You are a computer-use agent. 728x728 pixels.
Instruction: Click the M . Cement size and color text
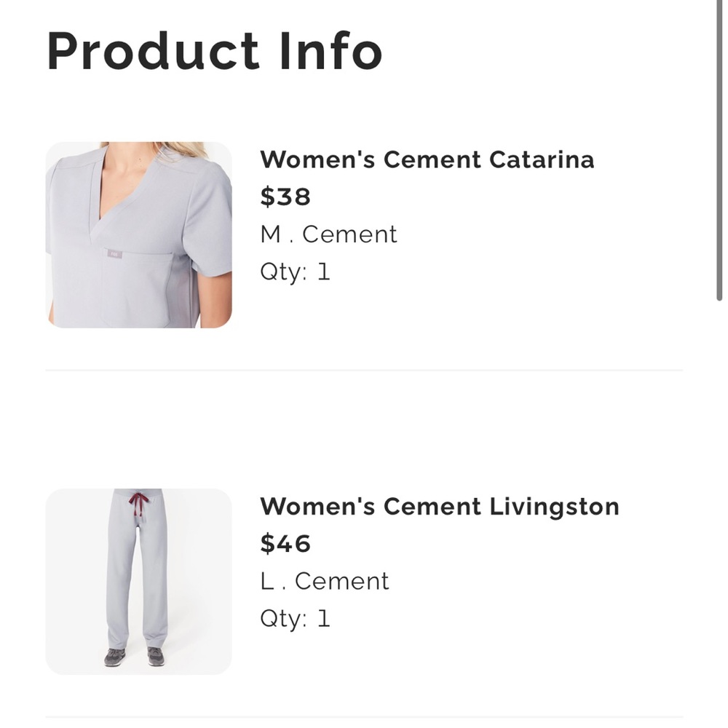[329, 234]
